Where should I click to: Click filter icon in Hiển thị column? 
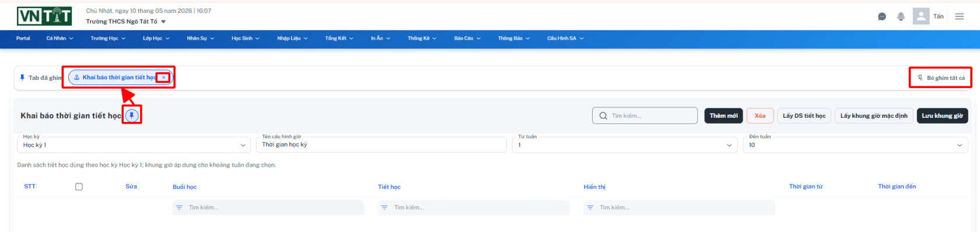click(590, 208)
